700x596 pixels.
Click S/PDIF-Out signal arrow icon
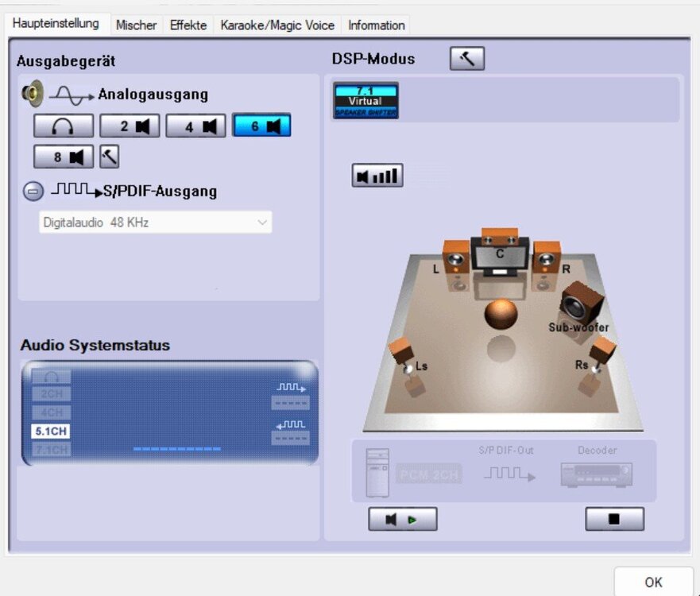click(509, 474)
